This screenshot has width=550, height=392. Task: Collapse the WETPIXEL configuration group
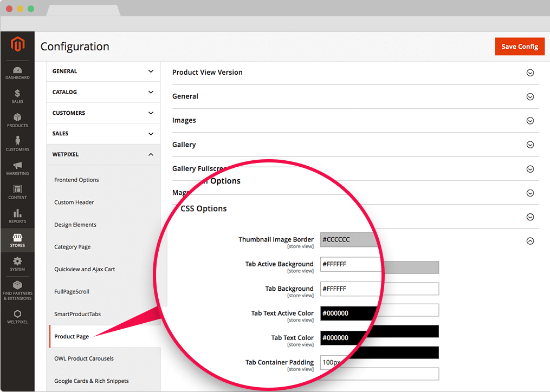[103, 154]
